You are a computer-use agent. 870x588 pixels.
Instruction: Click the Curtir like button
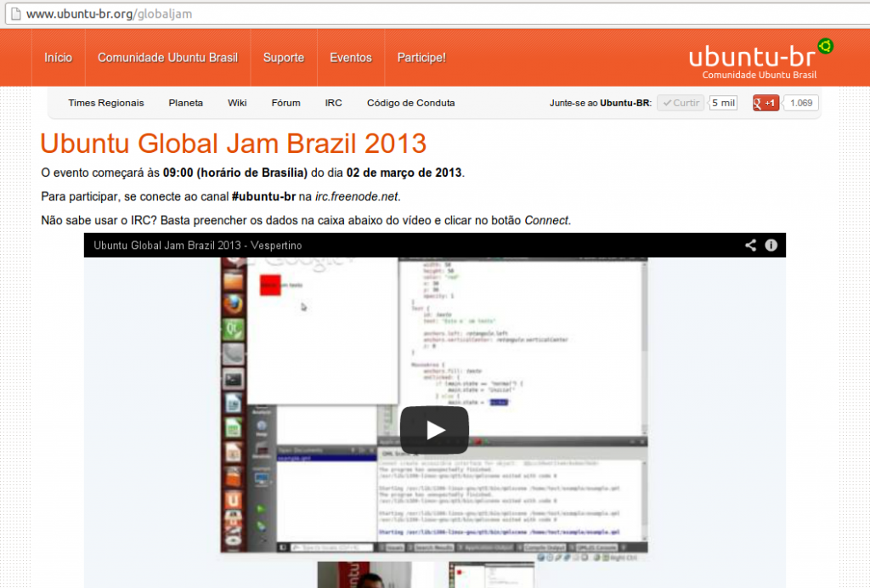point(681,103)
